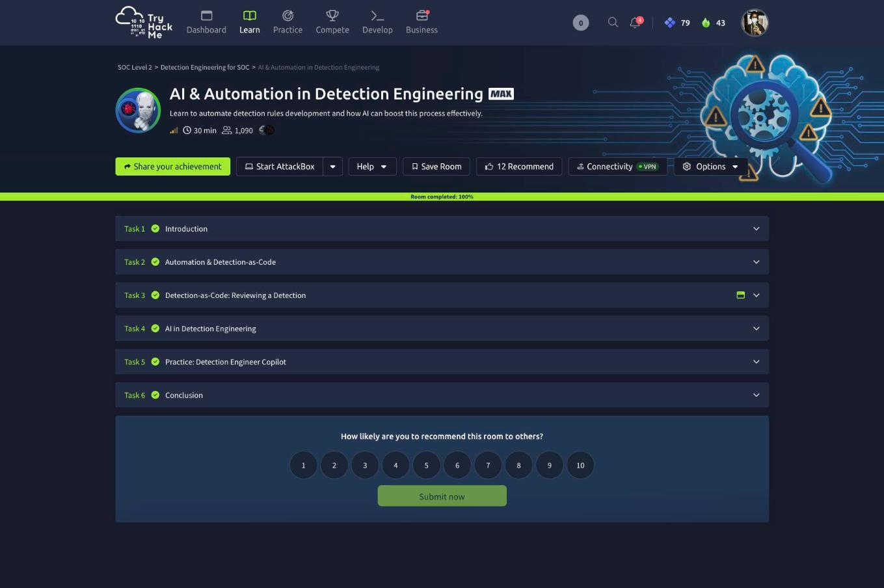Go to the Dashboard tab
This screenshot has width=884, height=588.
click(x=206, y=22)
